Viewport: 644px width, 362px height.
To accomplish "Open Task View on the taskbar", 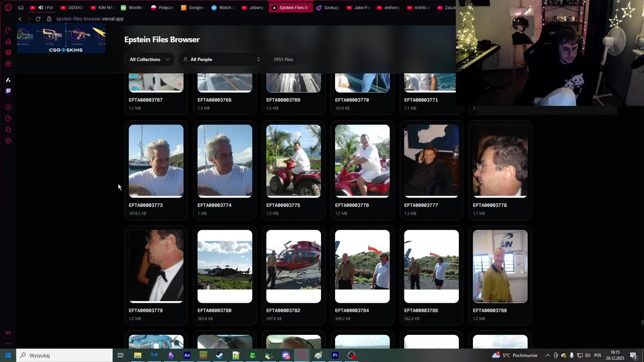I will pyautogui.click(x=121, y=355).
